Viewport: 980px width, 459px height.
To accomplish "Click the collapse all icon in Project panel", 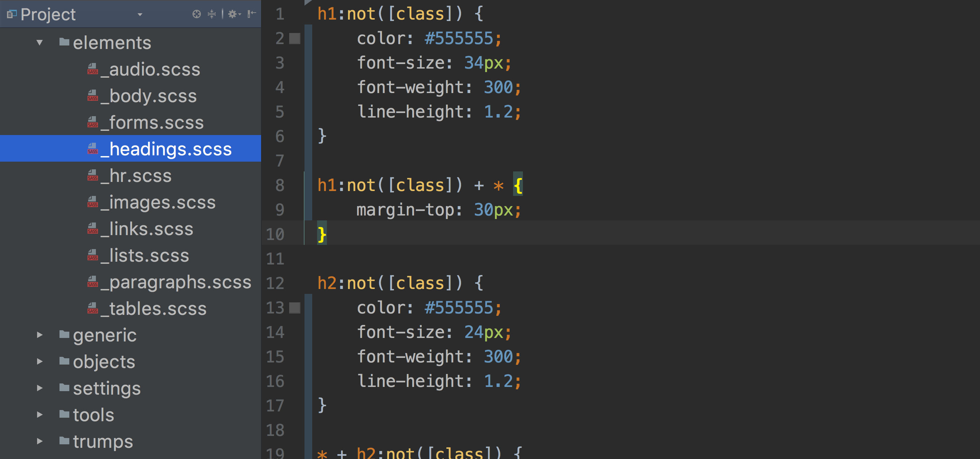I will [212, 14].
